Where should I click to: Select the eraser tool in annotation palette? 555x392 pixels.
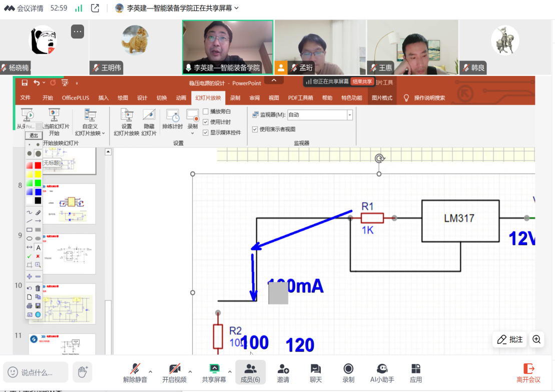[38, 212]
